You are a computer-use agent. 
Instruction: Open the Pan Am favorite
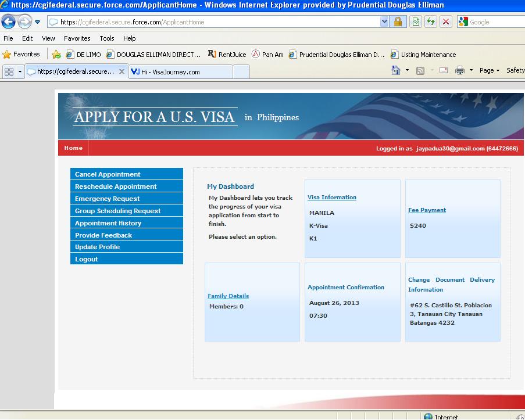(267, 54)
